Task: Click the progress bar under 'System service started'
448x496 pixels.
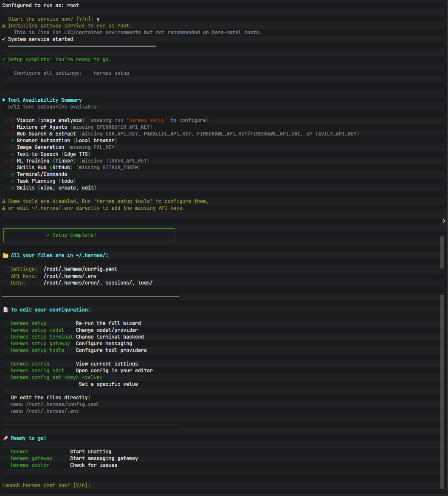Action: point(82,46)
